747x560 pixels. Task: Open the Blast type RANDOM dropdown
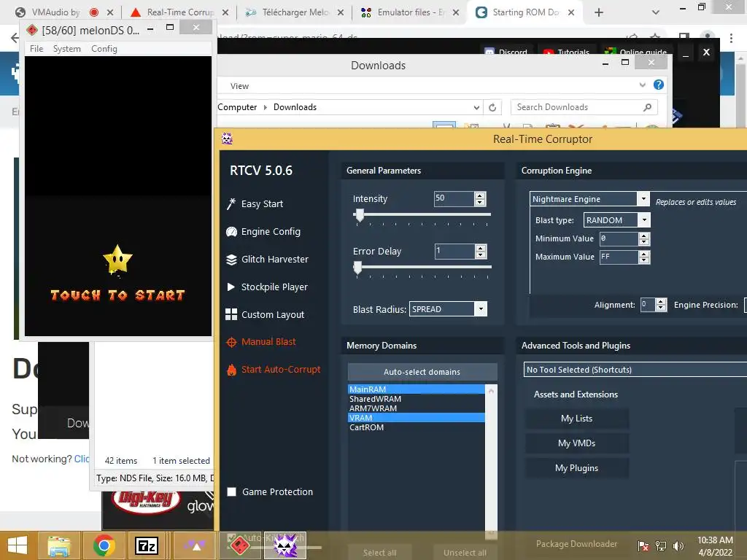(x=644, y=220)
